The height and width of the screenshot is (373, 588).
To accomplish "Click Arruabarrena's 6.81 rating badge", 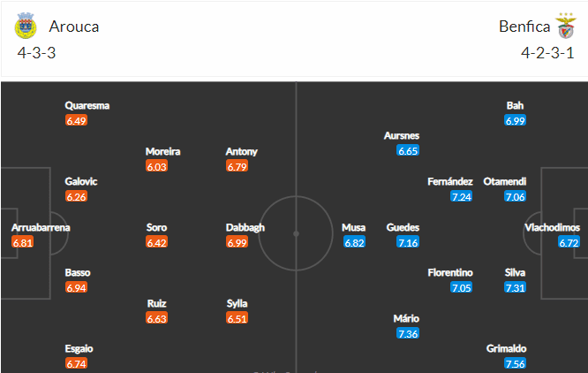I will [x=22, y=242].
